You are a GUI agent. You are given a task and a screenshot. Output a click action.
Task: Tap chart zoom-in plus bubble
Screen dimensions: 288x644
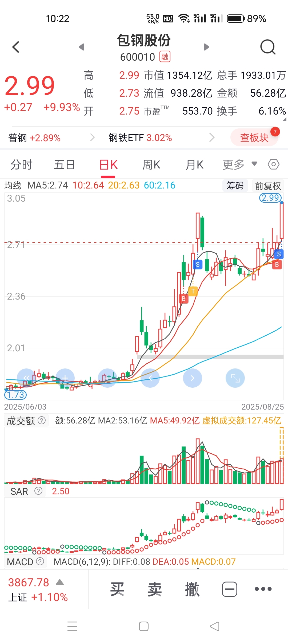click(65, 378)
